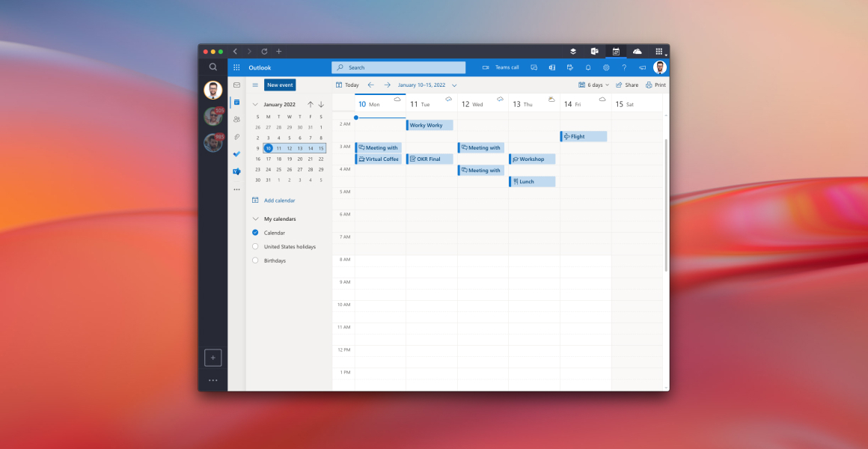This screenshot has width=868, height=449.
Task: Uncheck the Calendar checkbox
Action: click(x=255, y=233)
